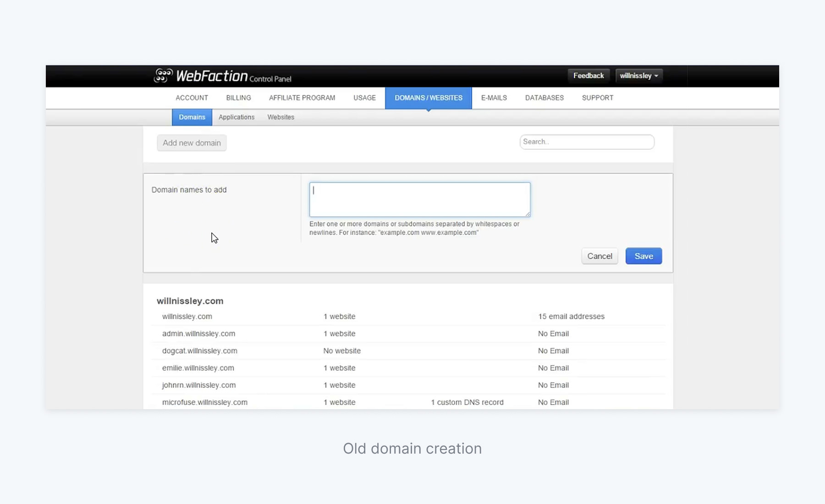Click No website for dogcat.willnissley.com
Viewport: 825px width, 504px height.
point(342,351)
